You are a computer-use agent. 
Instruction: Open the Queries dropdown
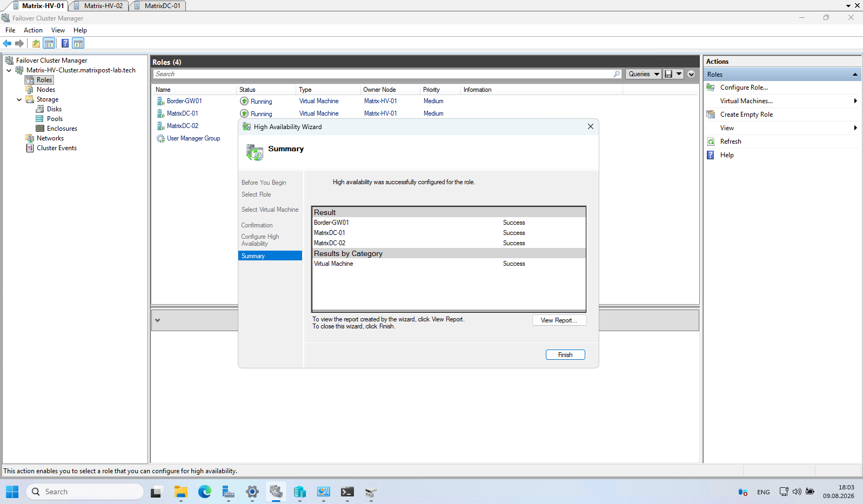tap(643, 74)
